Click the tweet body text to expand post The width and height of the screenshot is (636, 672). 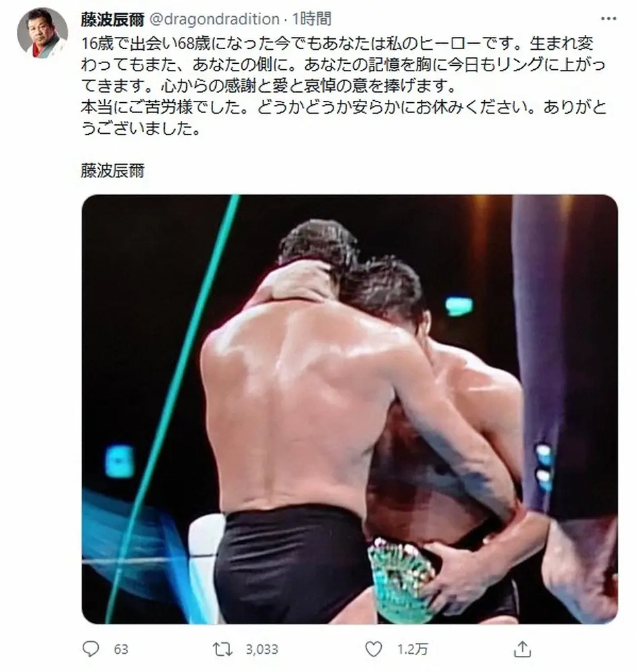coord(344,86)
